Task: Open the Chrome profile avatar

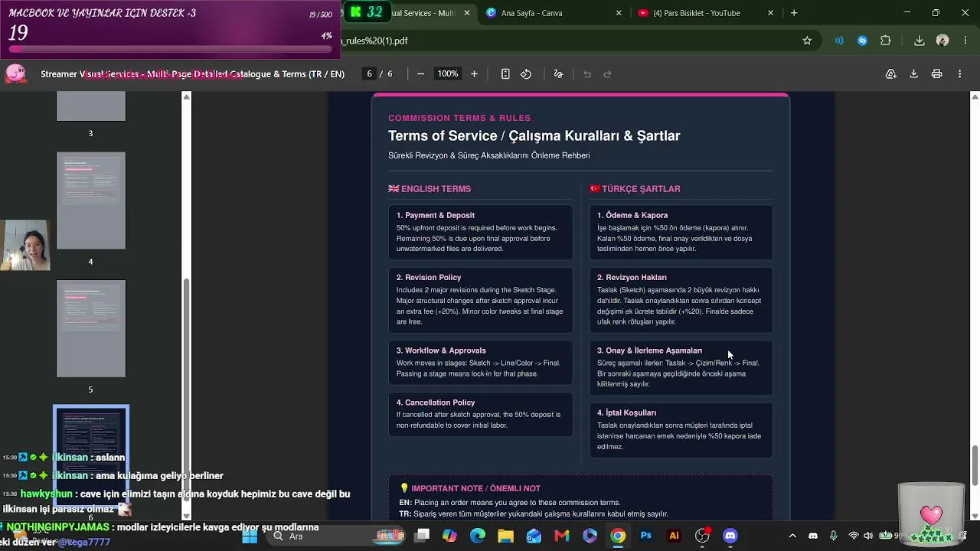Action: [x=942, y=41]
